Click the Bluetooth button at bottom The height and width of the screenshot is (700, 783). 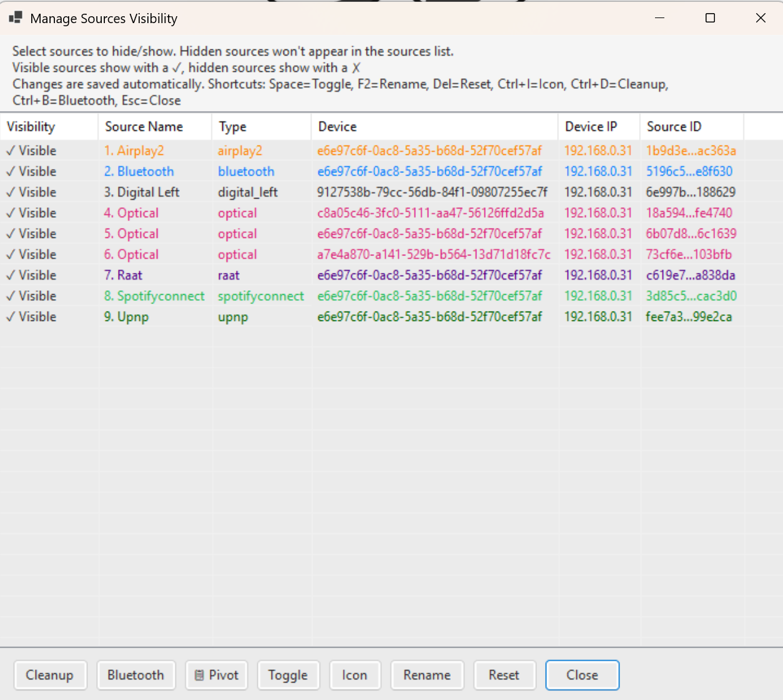(135, 675)
